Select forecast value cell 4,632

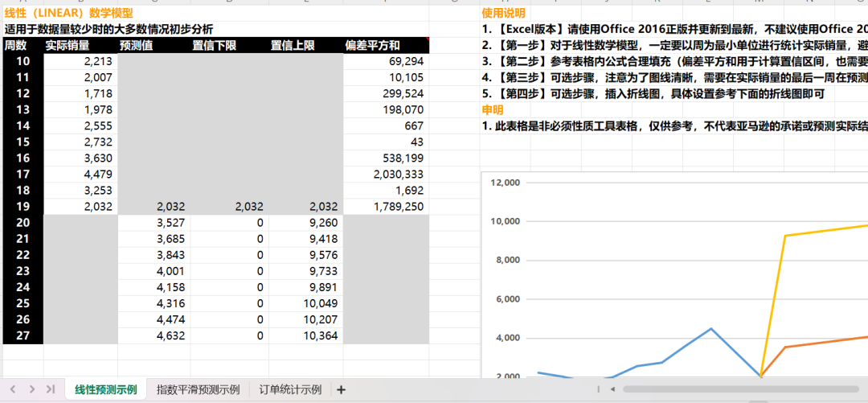pyautogui.click(x=154, y=335)
